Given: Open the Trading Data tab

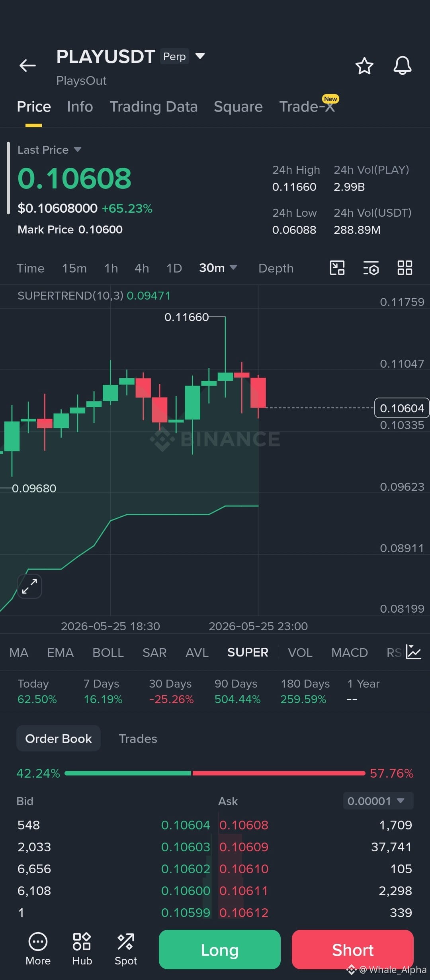Looking at the screenshot, I should click(154, 107).
